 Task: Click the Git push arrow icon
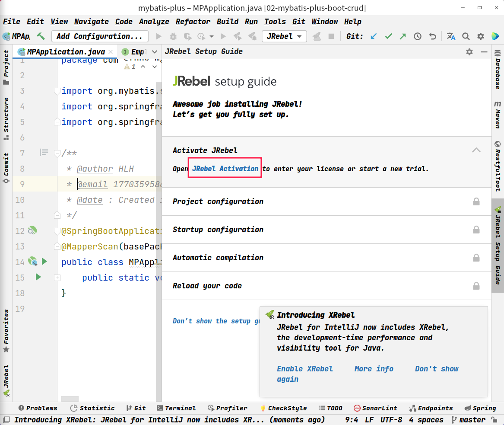coord(403,36)
